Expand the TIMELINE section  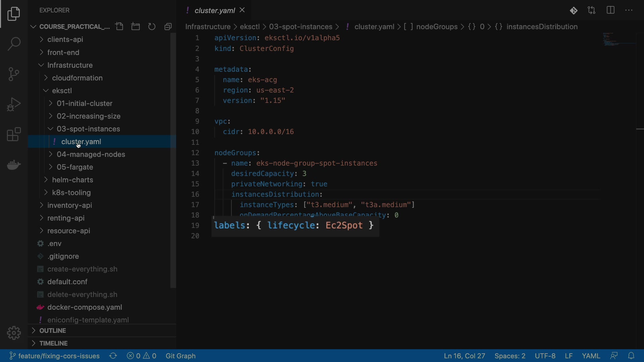pyautogui.click(x=54, y=343)
